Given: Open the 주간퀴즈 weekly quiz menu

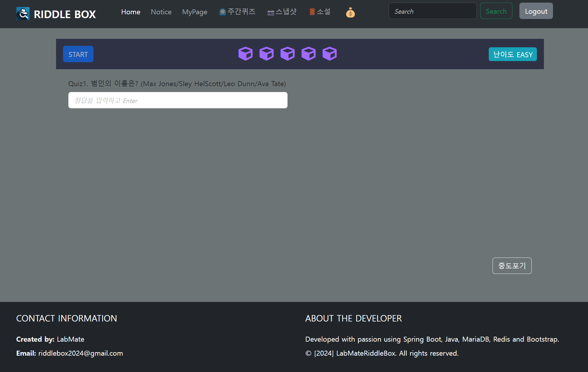Looking at the screenshot, I should click(x=237, y=12).
